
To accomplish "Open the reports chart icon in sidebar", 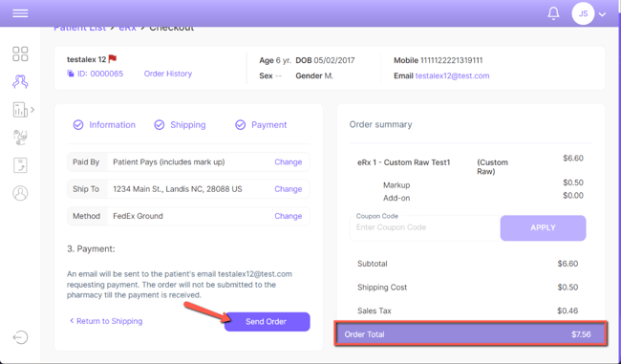I will (20, 110).
